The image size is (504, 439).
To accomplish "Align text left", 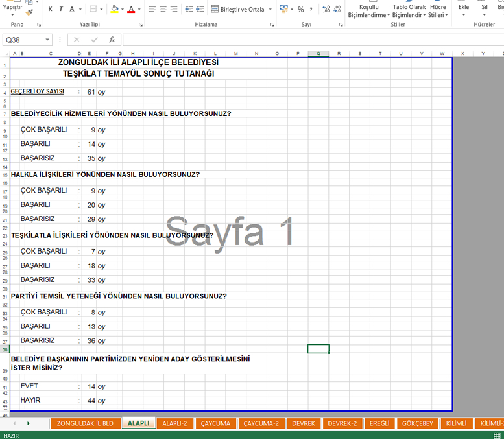I will click(152, 9).
